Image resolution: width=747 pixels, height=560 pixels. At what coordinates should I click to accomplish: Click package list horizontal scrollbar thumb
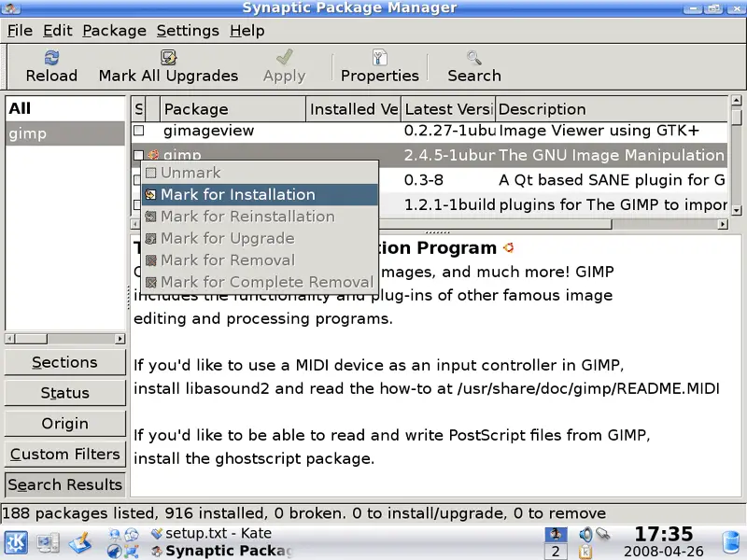(495, 224)
